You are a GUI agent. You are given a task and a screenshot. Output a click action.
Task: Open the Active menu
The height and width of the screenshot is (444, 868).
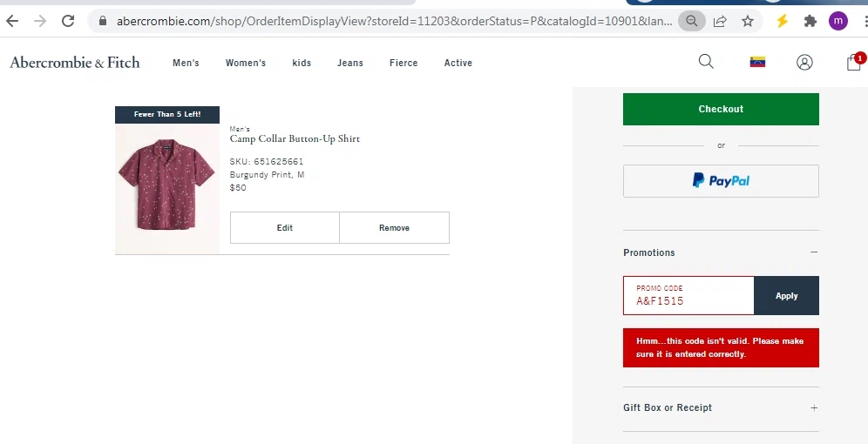pos(458,63)
